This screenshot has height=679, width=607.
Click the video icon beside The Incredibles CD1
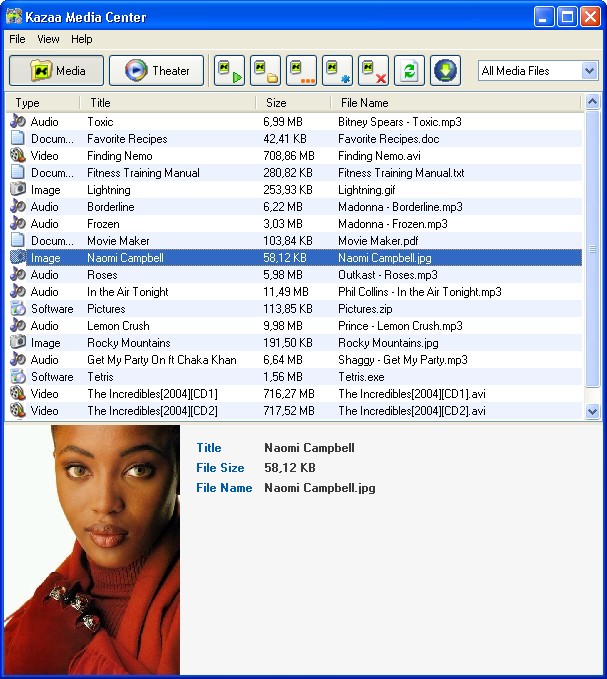pyautogui.click(x=18, y=393)
